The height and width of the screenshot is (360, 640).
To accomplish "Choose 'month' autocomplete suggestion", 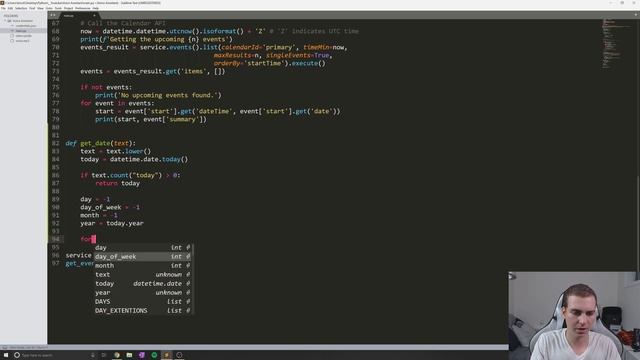I will [142, 265].
